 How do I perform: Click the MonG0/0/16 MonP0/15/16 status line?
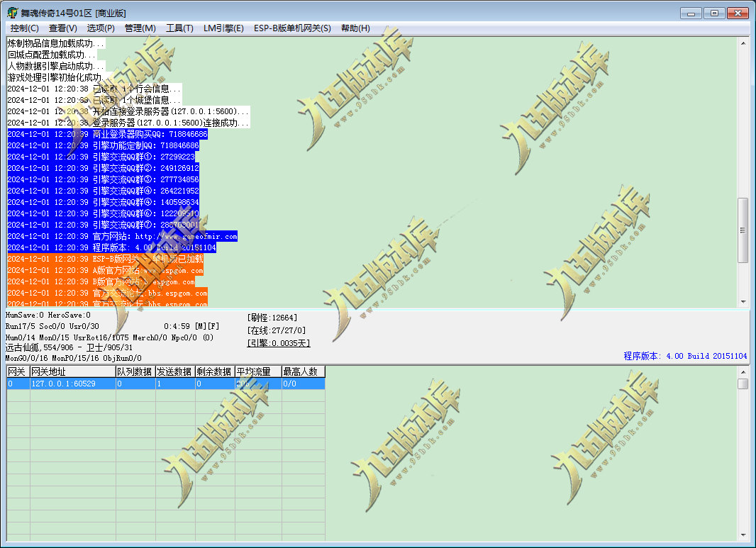click(x=73, y=358)
